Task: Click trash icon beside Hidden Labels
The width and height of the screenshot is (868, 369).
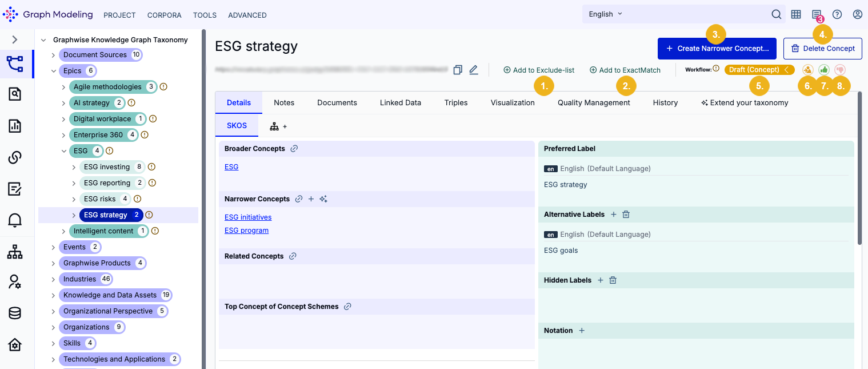Action: [x=613, y=280]
